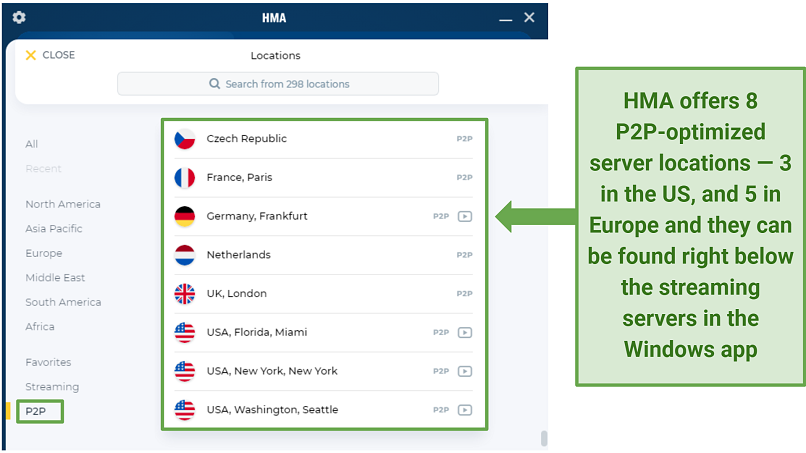The height and width of the screenshot is (453, 806).
Task: Click P2P badge on Czech Republic row
Action: (464, 139)
